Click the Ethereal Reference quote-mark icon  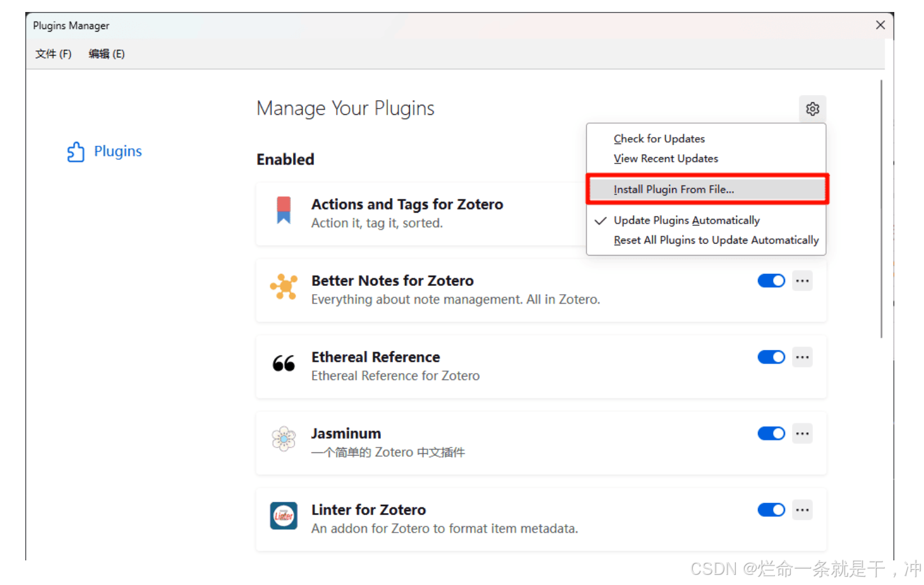pyautogui.click(x=284, y=363)
